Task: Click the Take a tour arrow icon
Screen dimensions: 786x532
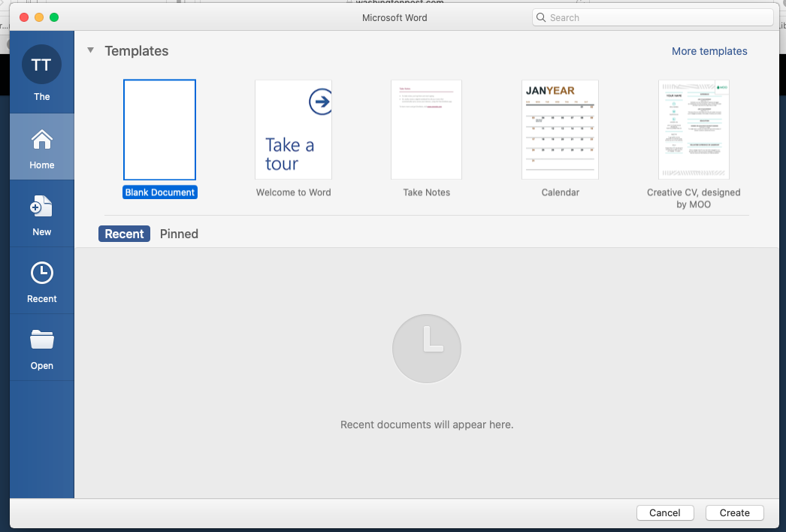Action: coord(320,101)
